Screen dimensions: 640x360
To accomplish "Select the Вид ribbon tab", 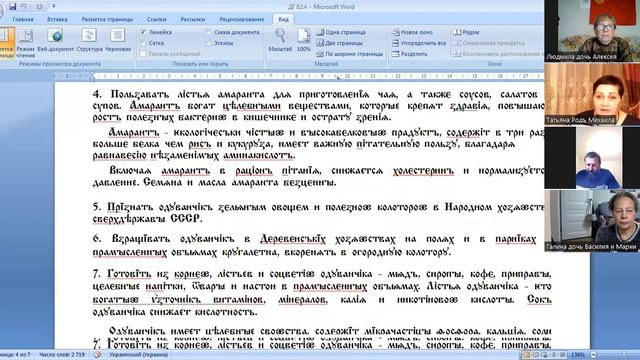I will click(x=283, y=19).
